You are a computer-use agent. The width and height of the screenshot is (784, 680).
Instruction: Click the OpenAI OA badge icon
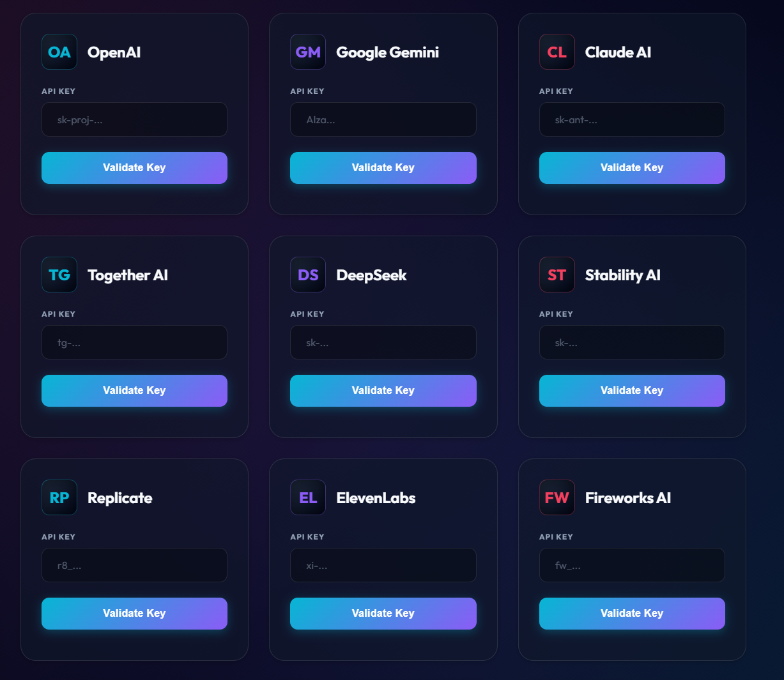pyautogui.click(x=59, y=52)
